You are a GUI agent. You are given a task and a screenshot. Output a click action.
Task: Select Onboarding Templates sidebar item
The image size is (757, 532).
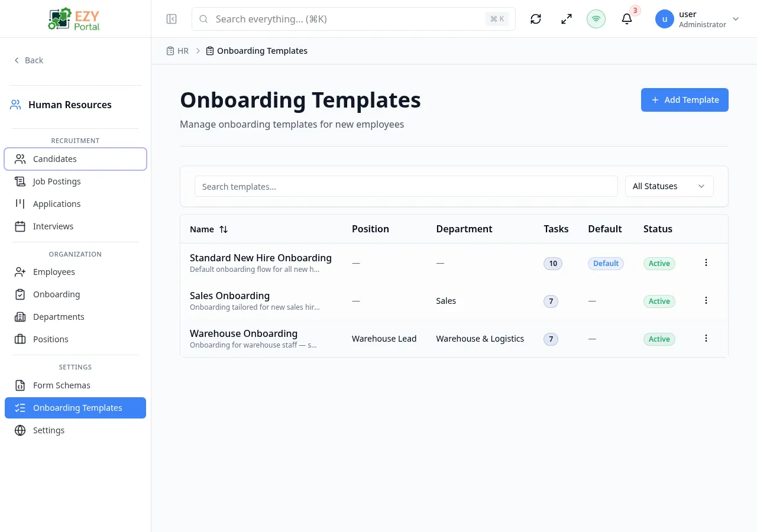pyautogui.click(x=75, y=408)
